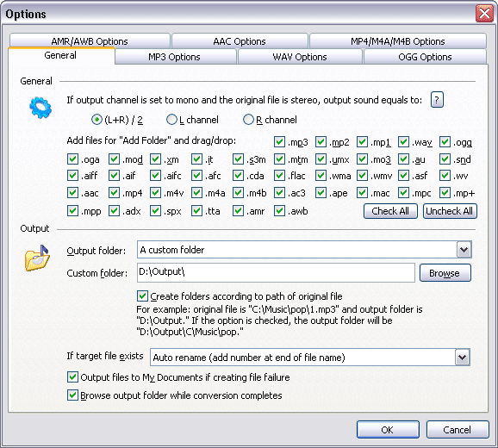The image size is (498, 448).
Task: Click the Custom folder path field
Action: [x=276, y=272]
